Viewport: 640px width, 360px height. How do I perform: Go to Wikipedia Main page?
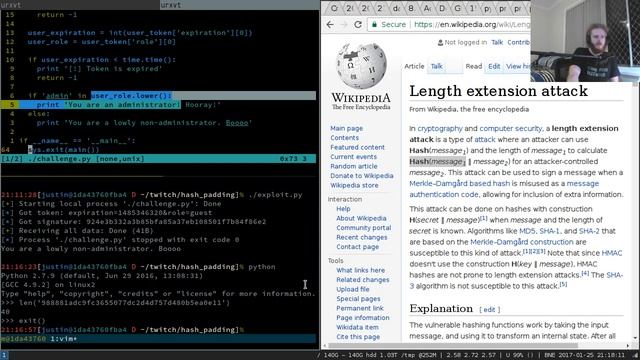coord(347,128)
